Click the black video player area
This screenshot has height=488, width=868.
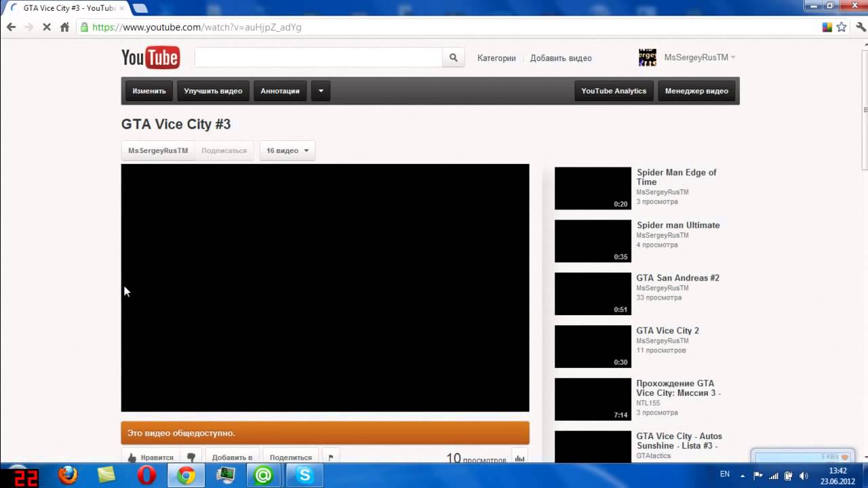point(325,287)
